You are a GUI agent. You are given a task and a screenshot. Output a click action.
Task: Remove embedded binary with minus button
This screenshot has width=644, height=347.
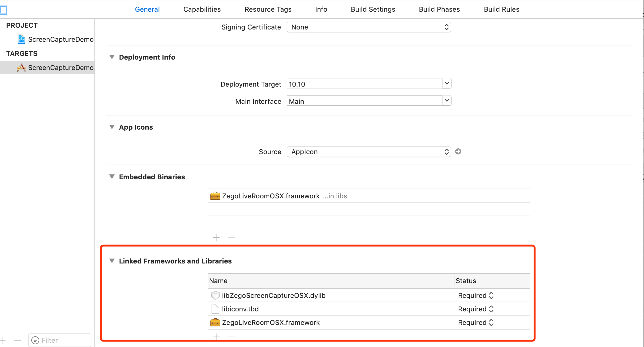point(232,237)
